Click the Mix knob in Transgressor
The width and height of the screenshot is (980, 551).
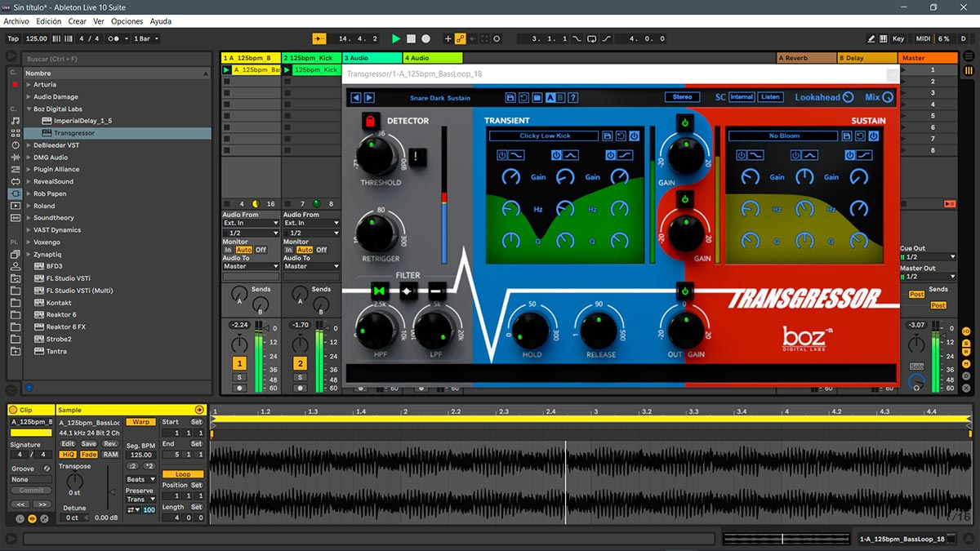888,97
